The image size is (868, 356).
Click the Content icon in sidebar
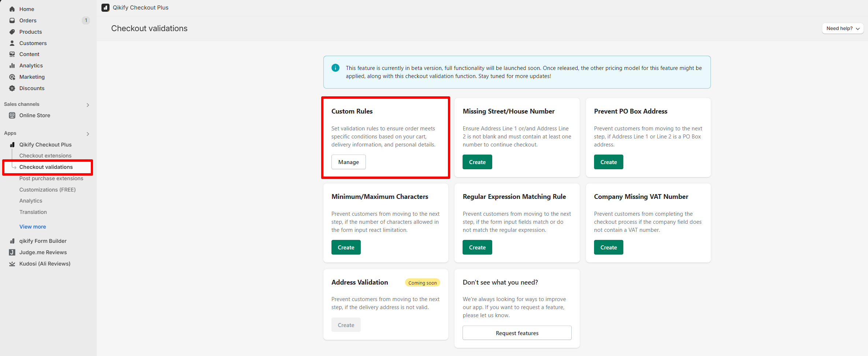pyautogui.click(x=12, y=54)
